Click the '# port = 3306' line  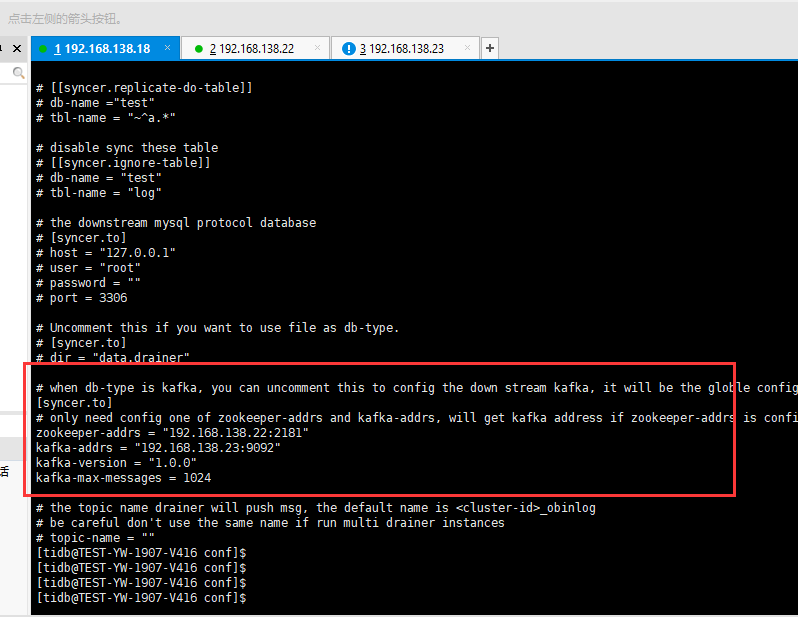point(81,298)
